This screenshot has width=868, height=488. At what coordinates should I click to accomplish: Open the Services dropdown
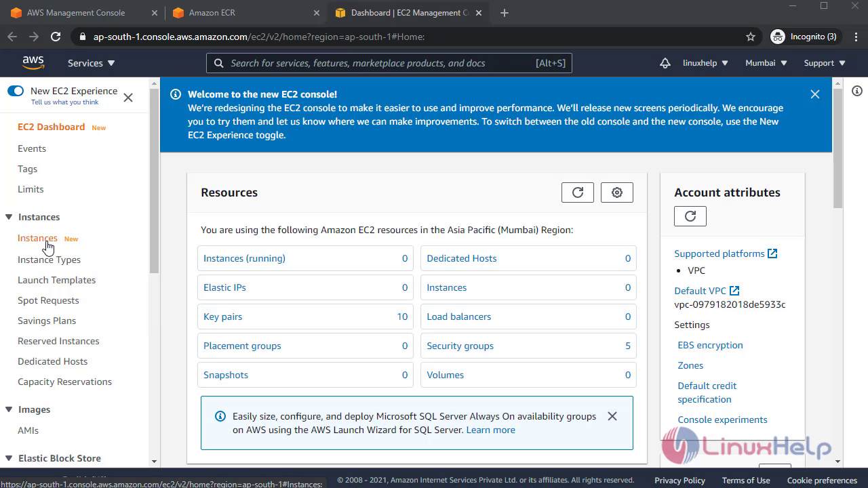[x=91, y=63]
